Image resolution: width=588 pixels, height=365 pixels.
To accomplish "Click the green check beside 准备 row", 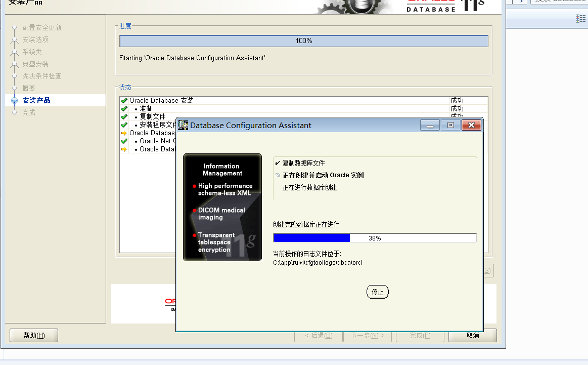I will click(x=124, y=108).
